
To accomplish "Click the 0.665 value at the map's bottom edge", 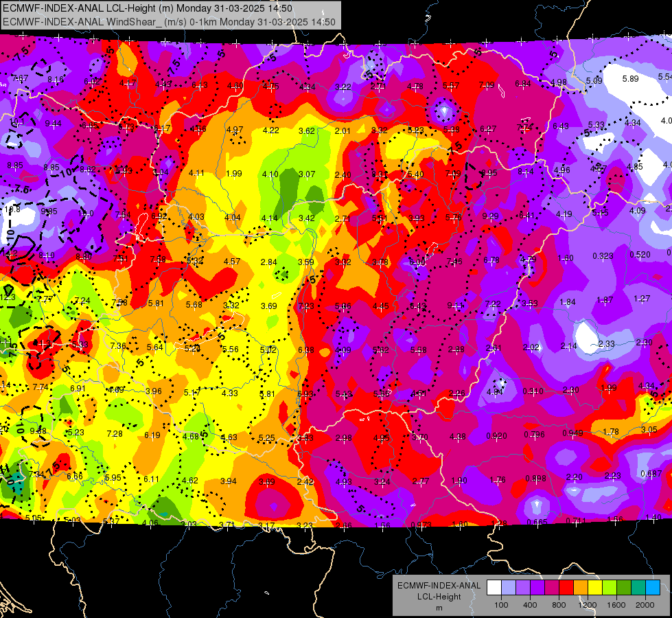I will pyautogui.click(x=537, y=523).
